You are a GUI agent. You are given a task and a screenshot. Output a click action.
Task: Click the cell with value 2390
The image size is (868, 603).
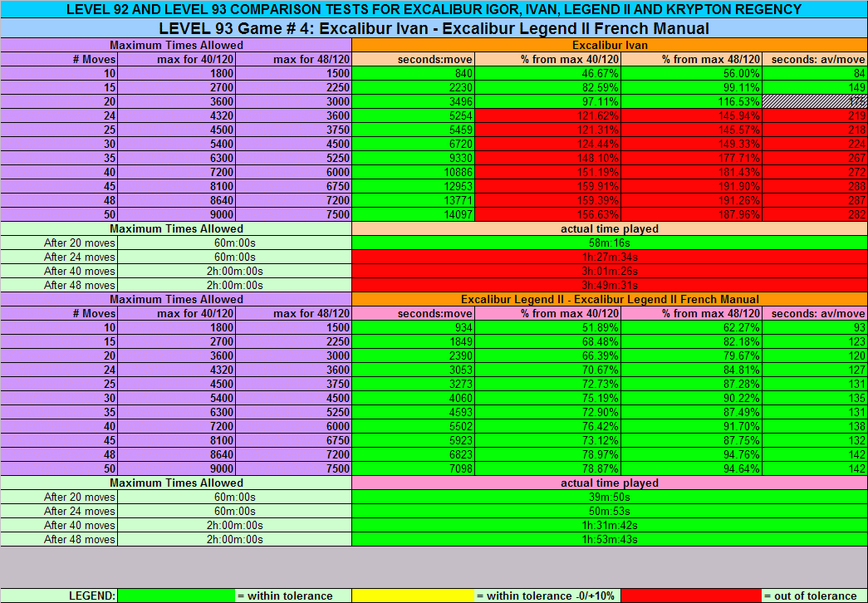pyautogui.click(x=413, y=355)
